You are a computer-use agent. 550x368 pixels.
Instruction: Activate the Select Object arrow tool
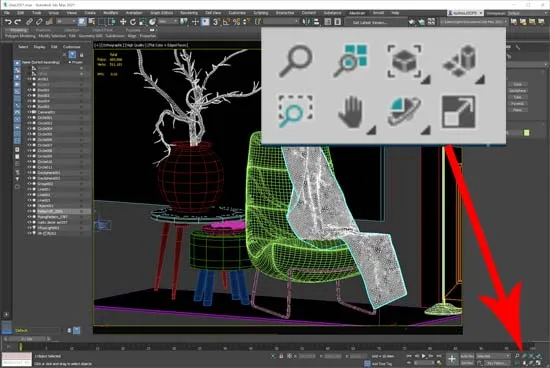(x=82, y=22)
